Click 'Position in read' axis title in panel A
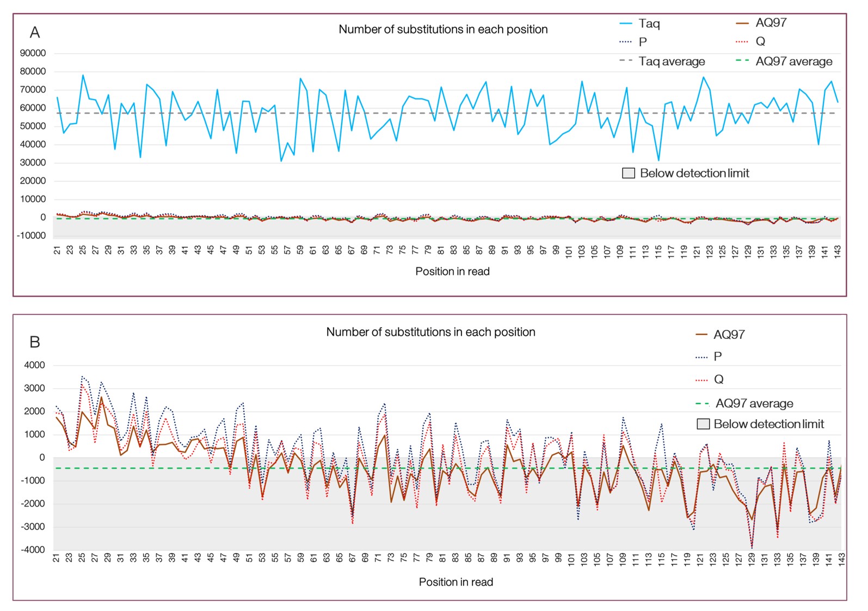The height and width of the screenshot is (611, 868). coord(452,271)
